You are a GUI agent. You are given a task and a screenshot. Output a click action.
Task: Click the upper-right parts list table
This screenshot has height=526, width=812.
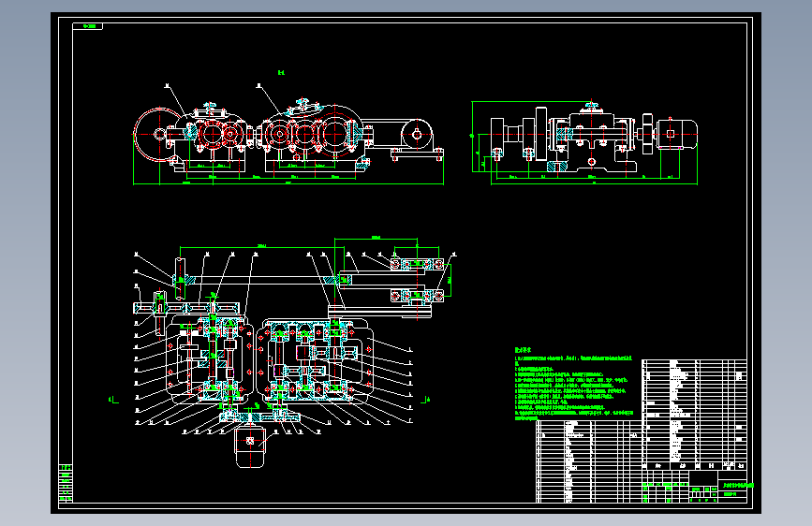(694, 415)
